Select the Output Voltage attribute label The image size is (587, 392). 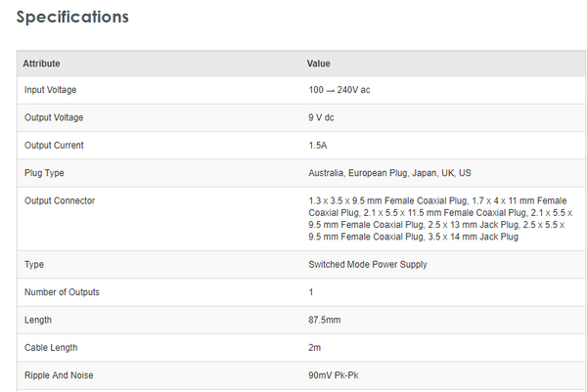[54, 117]
